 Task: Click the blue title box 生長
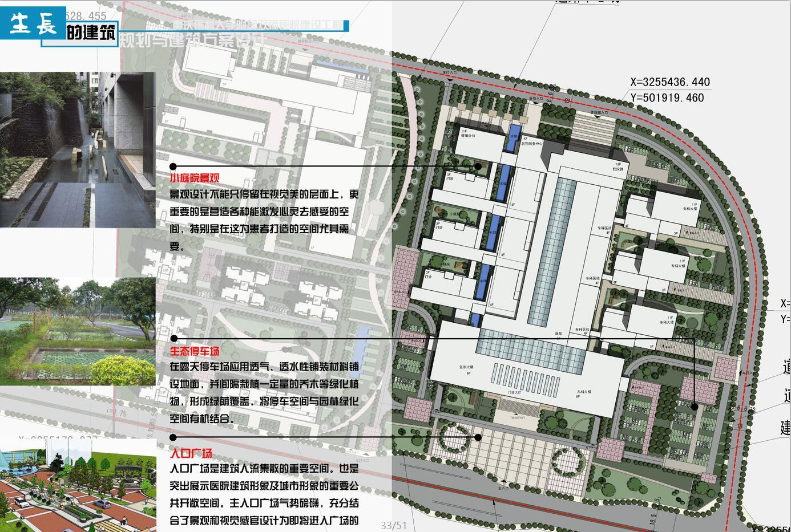[x=33, y=23]
